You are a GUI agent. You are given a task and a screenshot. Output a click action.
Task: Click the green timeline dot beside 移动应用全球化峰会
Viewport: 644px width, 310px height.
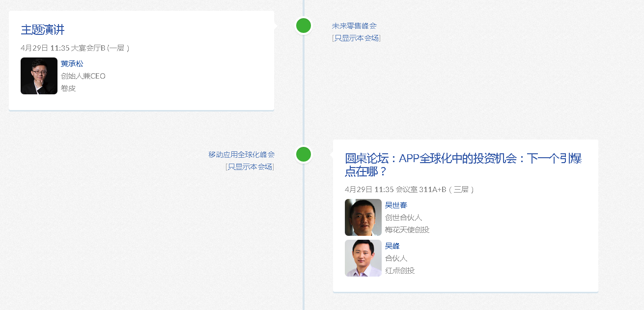click(304, 154)
